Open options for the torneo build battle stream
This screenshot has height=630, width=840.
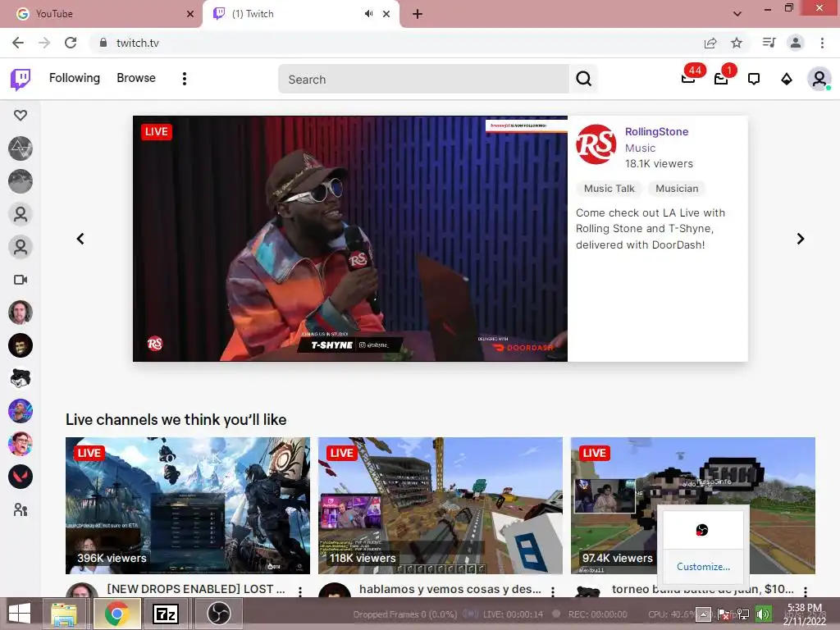point(806,591)
